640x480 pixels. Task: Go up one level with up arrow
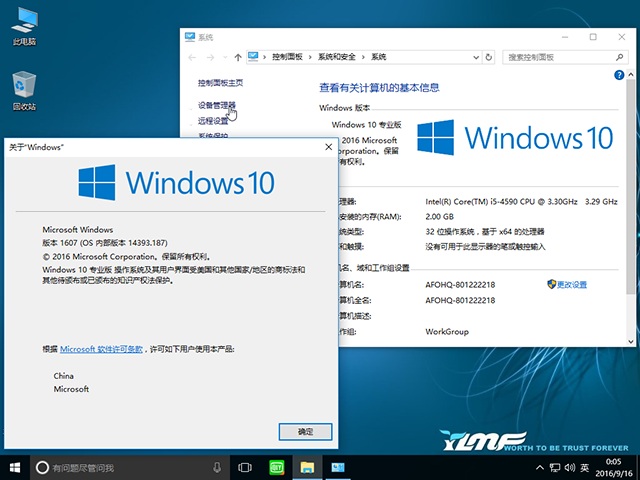[x=236, y=57]
